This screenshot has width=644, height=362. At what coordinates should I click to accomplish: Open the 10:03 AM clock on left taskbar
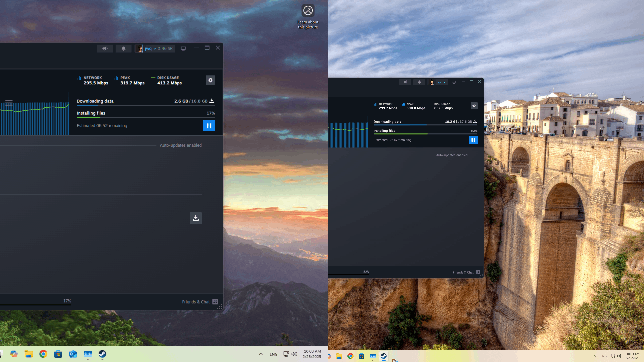click(x=312, y=354)
